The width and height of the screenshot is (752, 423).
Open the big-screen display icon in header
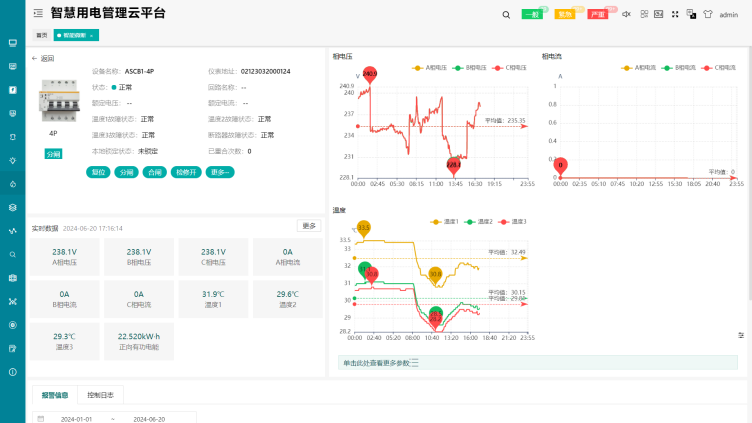tap(659, 14)
